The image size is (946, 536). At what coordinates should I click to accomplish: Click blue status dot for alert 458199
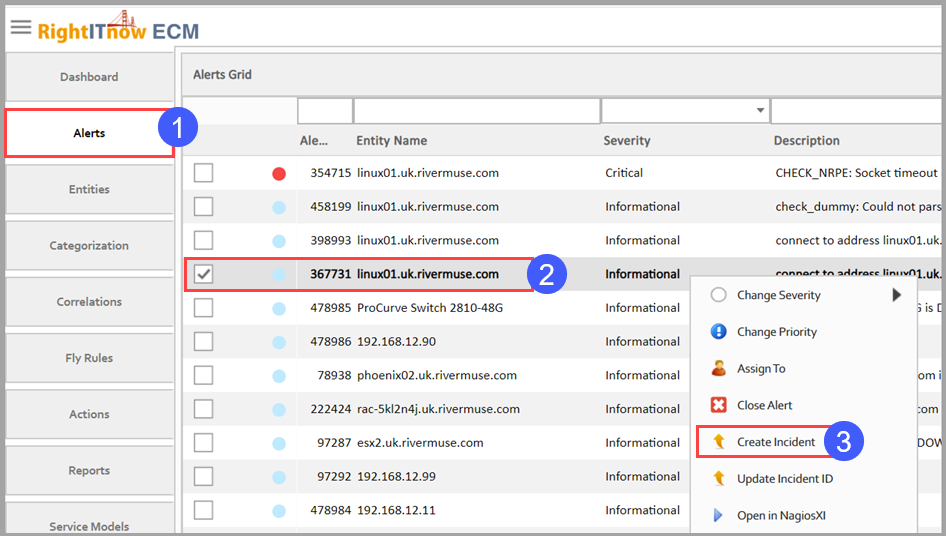click(x=279, y=208)
